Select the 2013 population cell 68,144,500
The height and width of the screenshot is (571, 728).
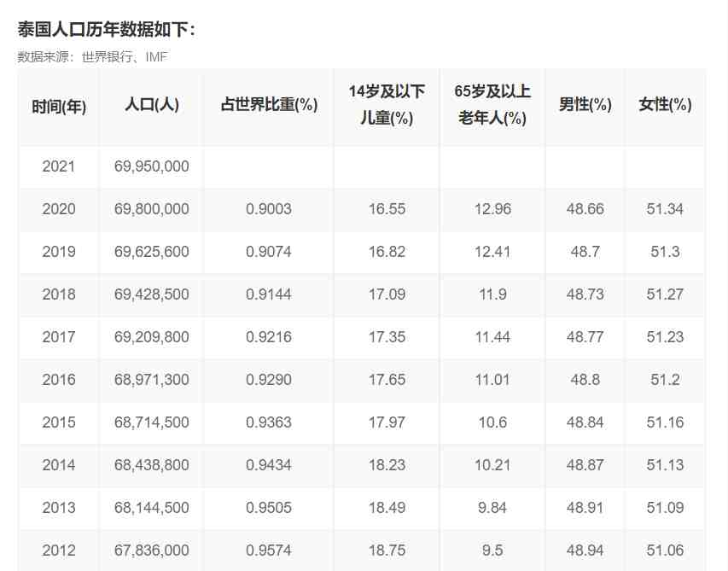point(151,508)
